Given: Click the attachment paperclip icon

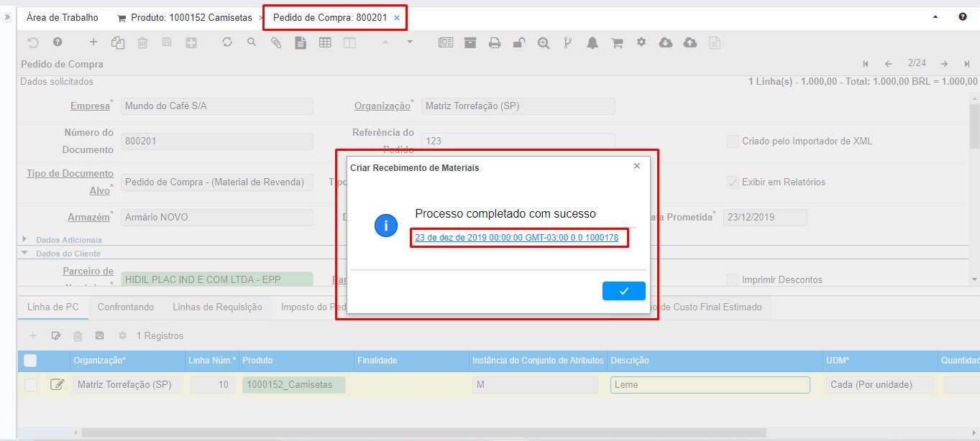Looking at the screenshot, I should coord(276,43).
